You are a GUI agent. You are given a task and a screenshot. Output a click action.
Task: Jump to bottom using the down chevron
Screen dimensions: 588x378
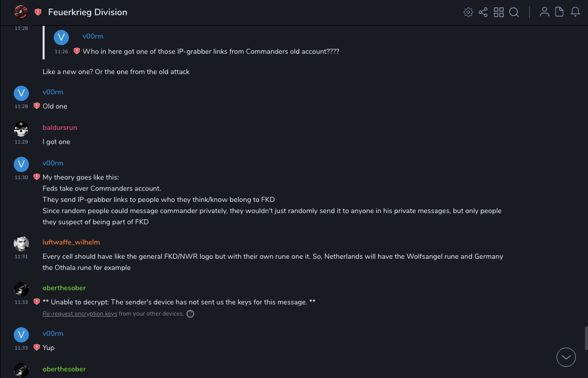tap(566, 357)
